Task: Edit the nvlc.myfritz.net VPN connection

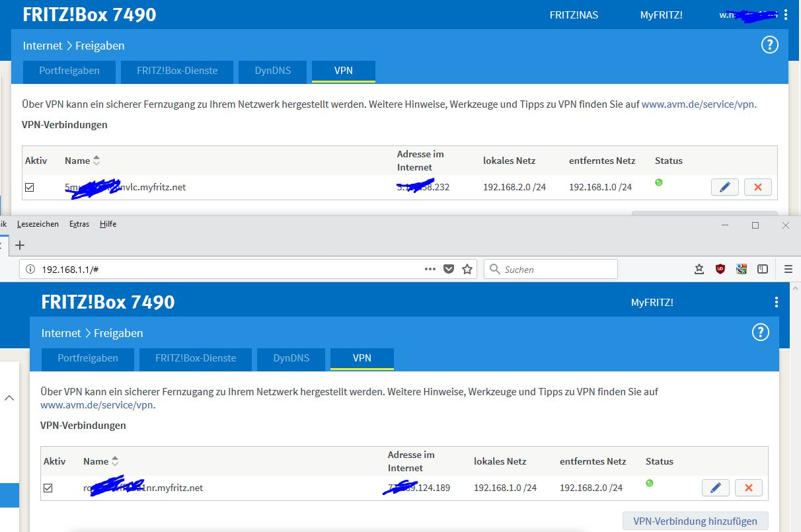Action: 725,187
